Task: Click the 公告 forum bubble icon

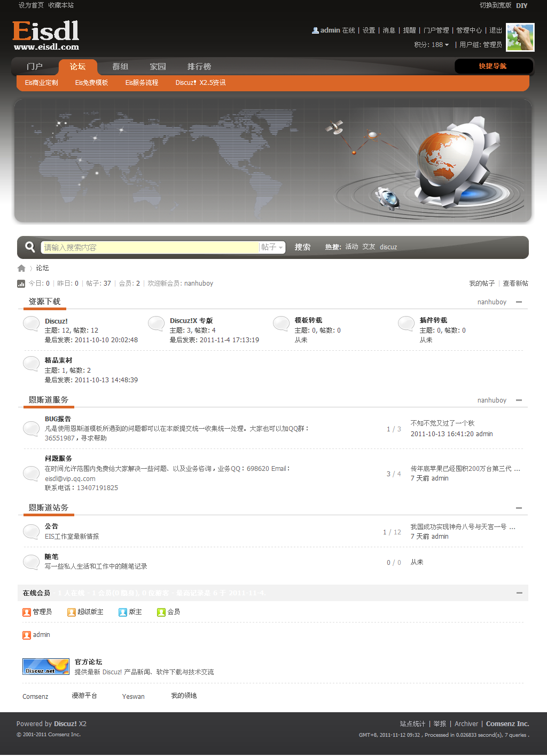Action: (32, 531)
